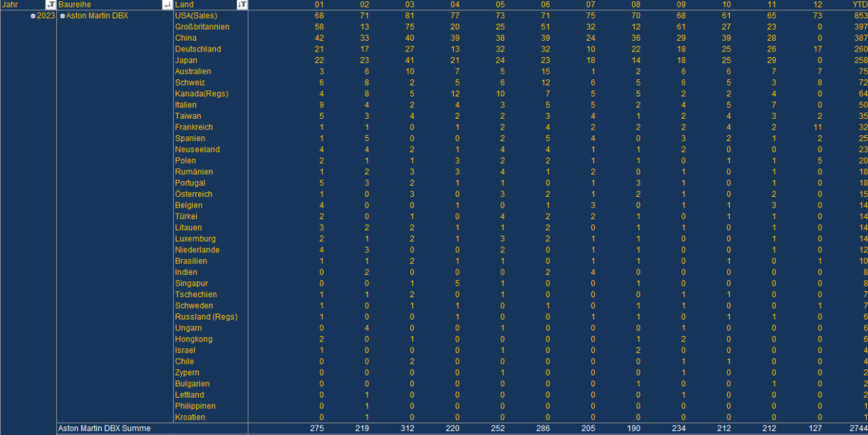Click the month 09 column header
The image size is (868, 435).
coord(682,5)
